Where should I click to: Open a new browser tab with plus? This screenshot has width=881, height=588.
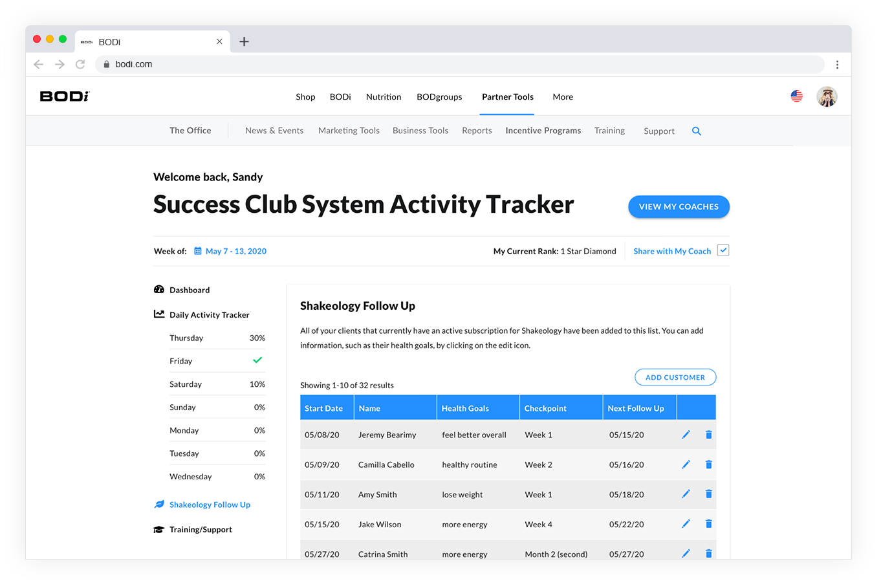[244, 41]
